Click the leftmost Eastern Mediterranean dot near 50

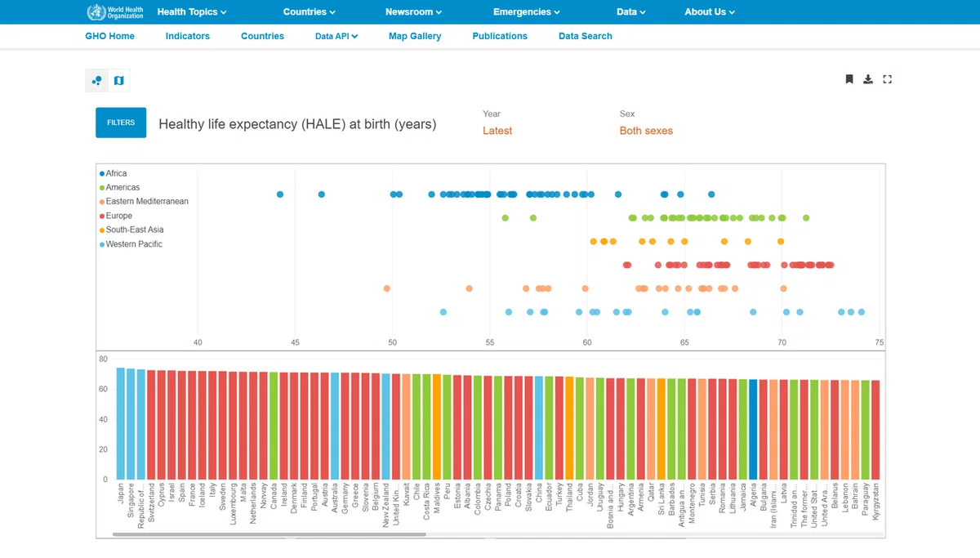click(x=387, y=288)
